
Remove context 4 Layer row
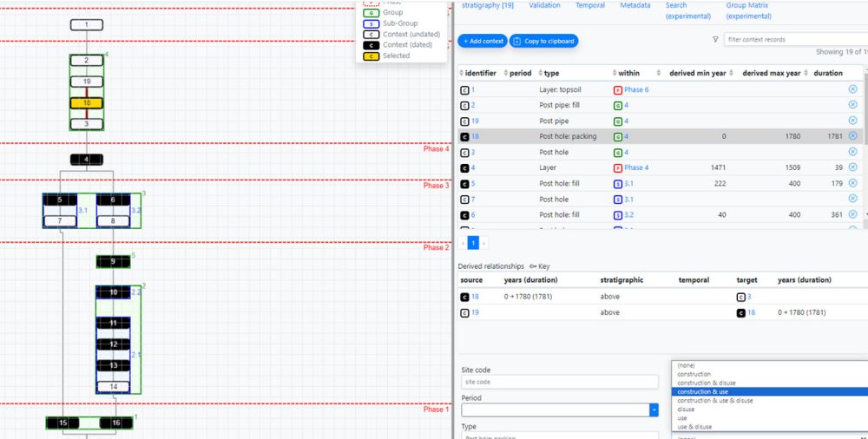pos(852,167)
